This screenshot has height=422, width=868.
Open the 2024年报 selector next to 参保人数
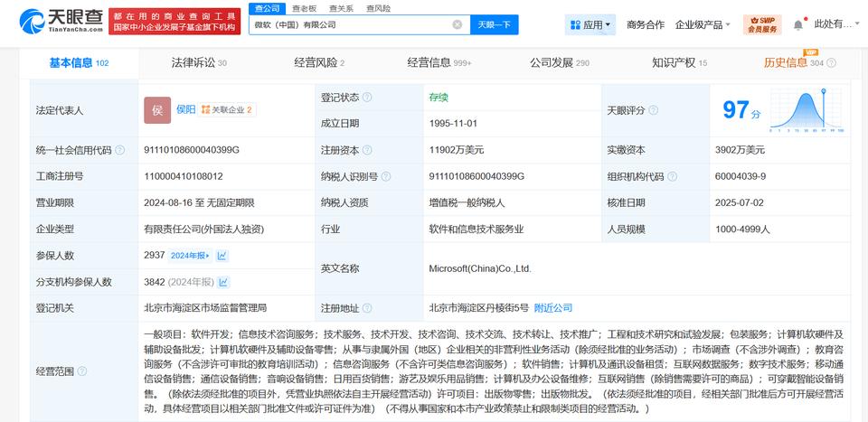coord(191,256)
